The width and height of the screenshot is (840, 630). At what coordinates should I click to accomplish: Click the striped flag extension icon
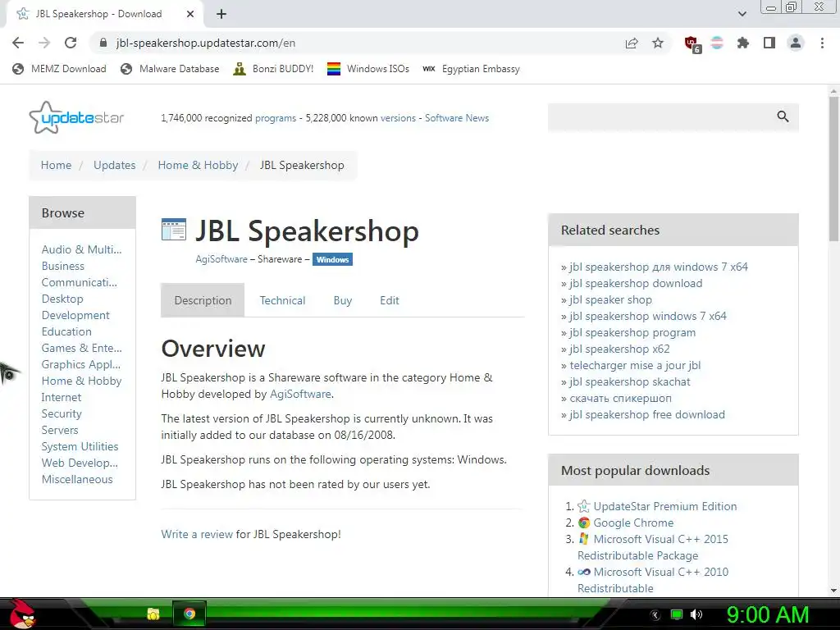[x=717, y=43]
